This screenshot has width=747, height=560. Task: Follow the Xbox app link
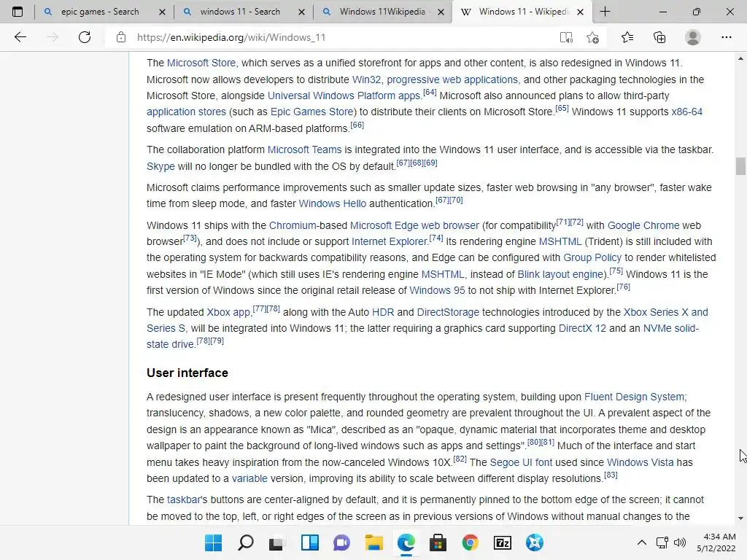228,312
